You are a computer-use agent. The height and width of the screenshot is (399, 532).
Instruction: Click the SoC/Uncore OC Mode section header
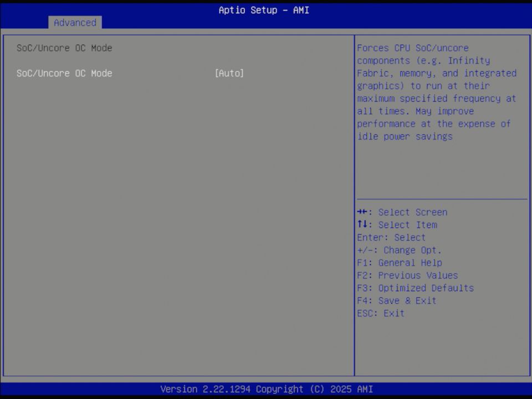64,48
